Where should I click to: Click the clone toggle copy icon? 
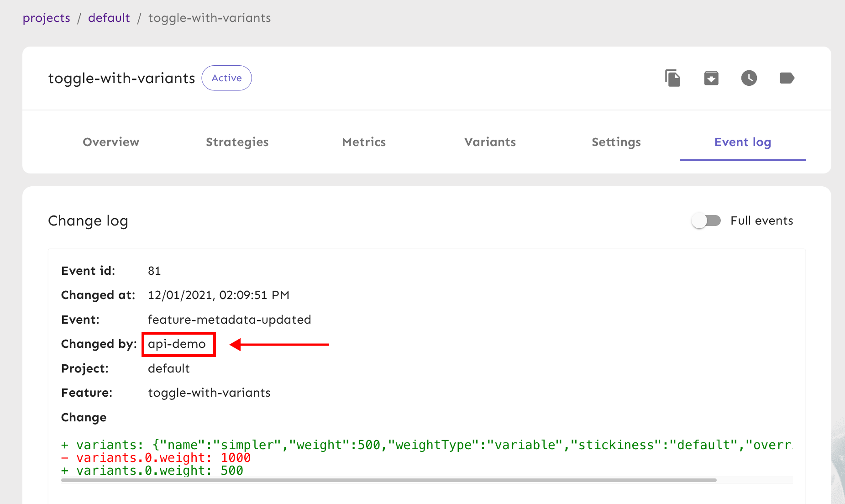672,78
